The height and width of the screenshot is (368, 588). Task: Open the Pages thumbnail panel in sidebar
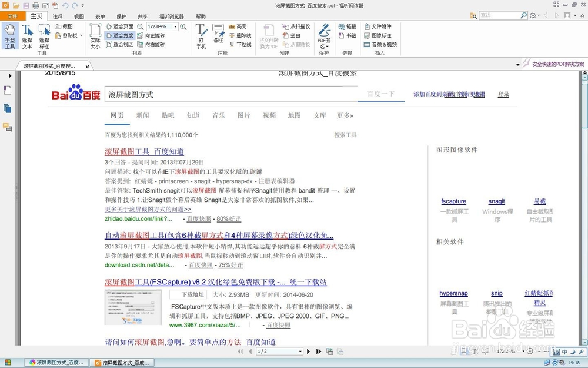click(x=7, y=108)
